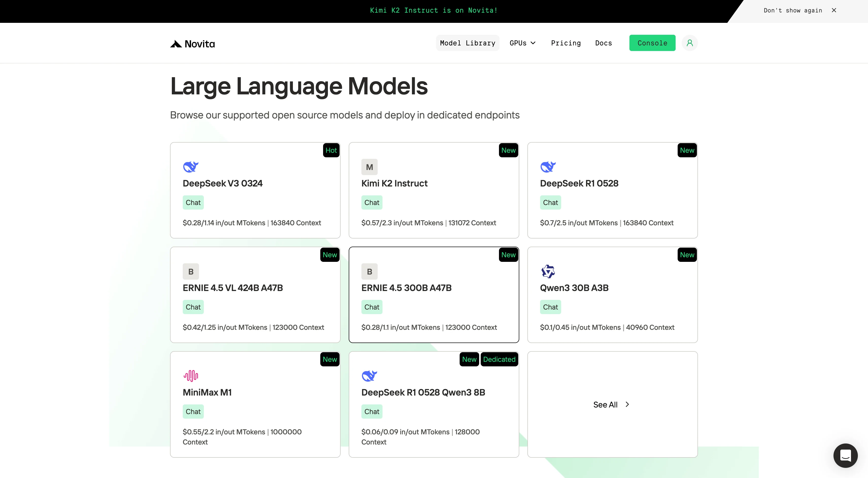Click the Novita logo
Screen dimensions: 868x478
tap(192, 44)
